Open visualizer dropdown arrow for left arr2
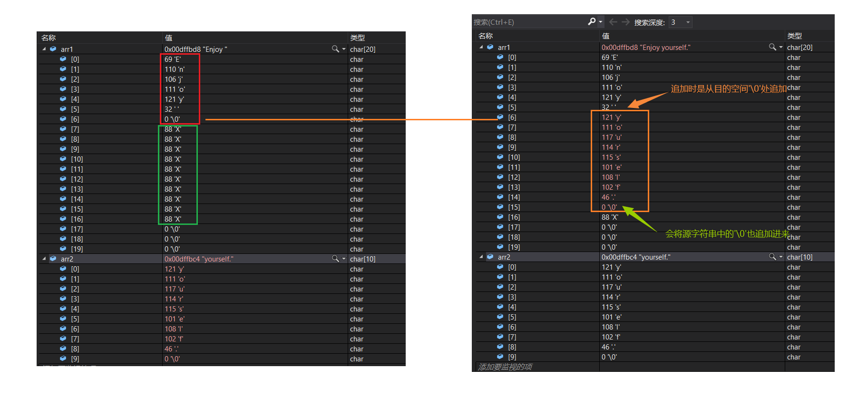Image resolution: width=868 pixels, height=398 pixels. (344, 259)
